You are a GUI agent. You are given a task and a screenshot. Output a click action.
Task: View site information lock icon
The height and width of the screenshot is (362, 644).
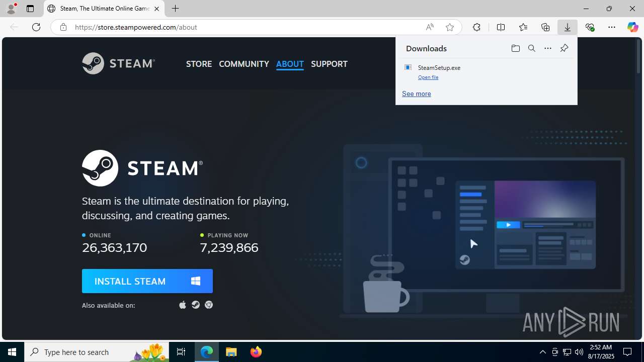pos(63,27)
